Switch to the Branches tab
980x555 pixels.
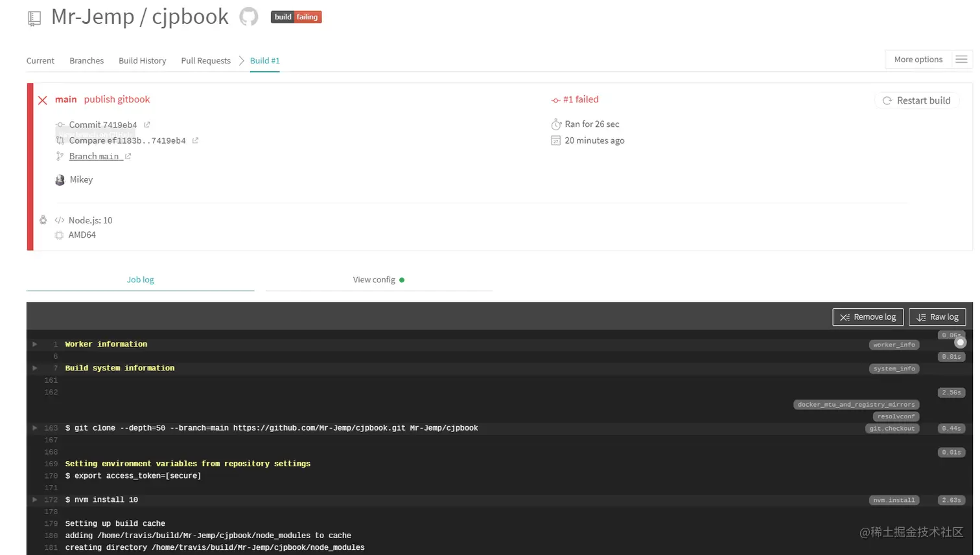(x=86, y=60)
